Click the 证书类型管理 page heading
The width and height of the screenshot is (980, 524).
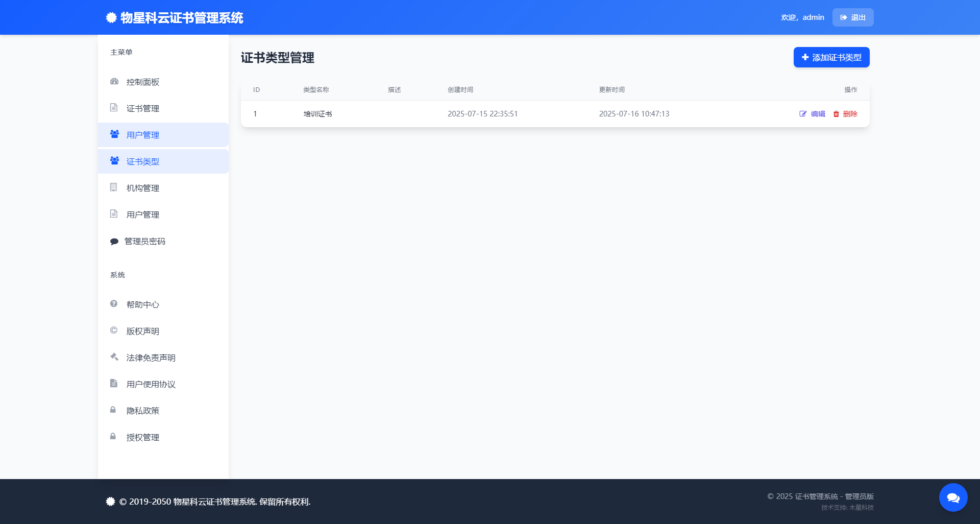pyautogui.click(x=278, y=58)
